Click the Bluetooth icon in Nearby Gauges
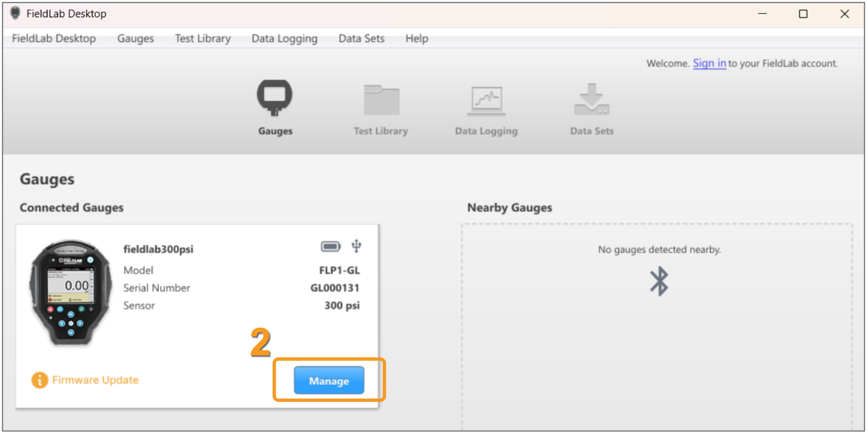The image size is (868, 434). (659, 281)
